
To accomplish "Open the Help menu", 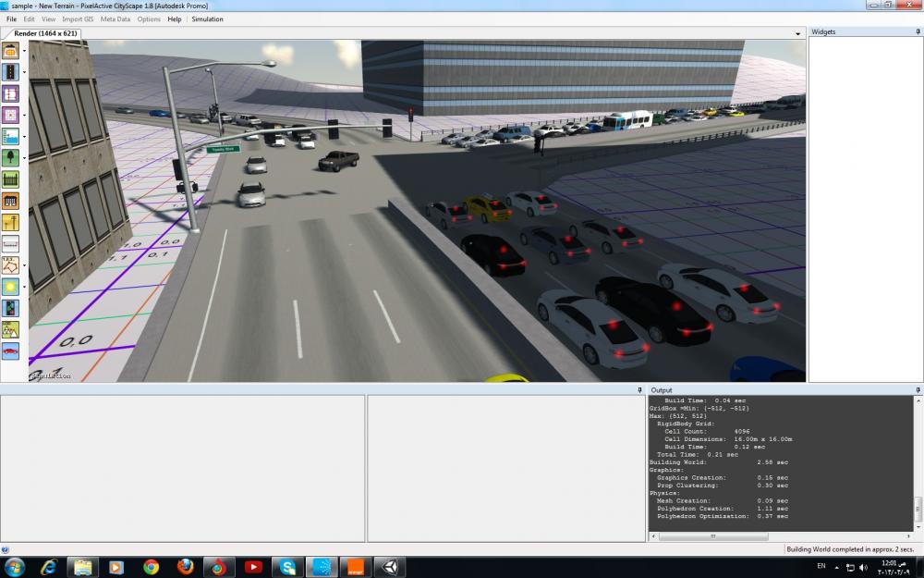I will 175,18.
